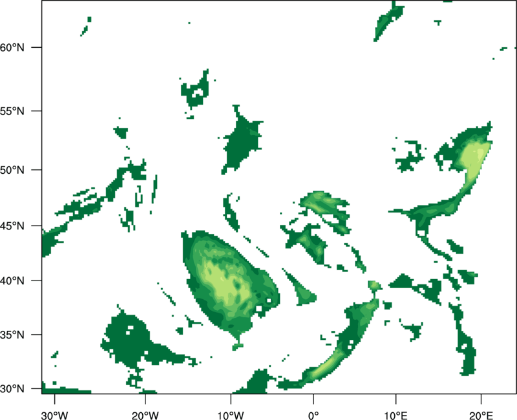Click the 45°N latitude label
This screenshot has width=517, height=420.
click(x=12, y=226)
